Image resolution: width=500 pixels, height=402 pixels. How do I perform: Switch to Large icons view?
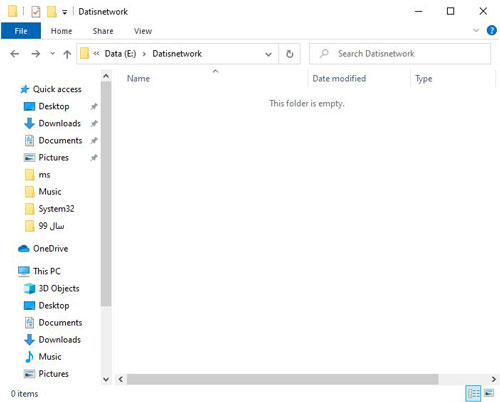(489, 393)
